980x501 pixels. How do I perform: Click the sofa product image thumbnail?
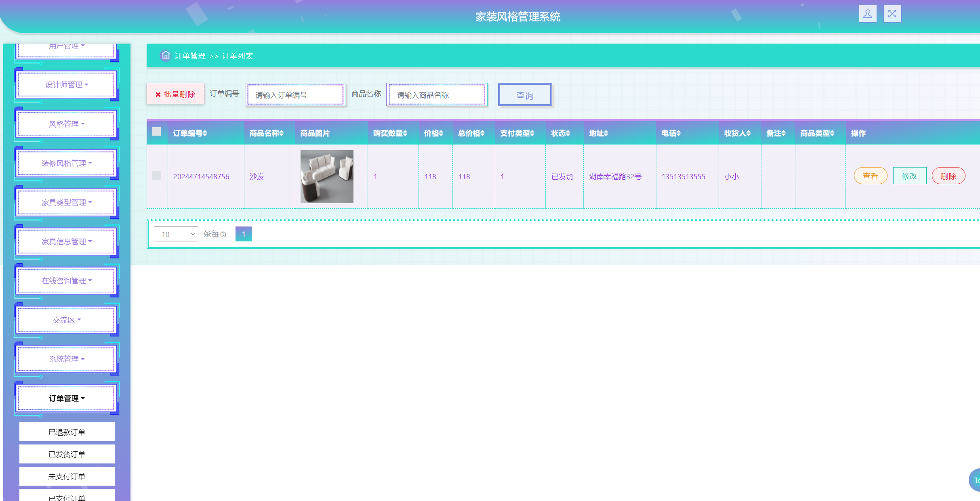point(327,176)
